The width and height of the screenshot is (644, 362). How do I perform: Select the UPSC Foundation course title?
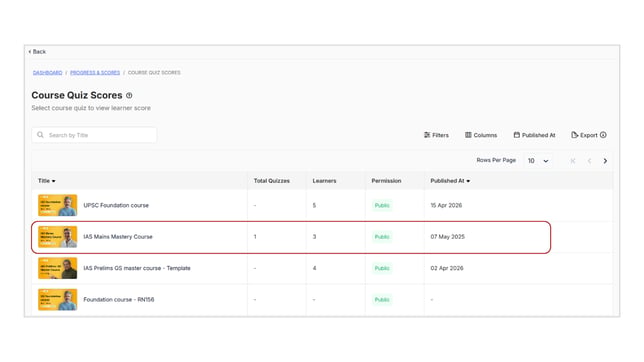click(x=116, y=205)
